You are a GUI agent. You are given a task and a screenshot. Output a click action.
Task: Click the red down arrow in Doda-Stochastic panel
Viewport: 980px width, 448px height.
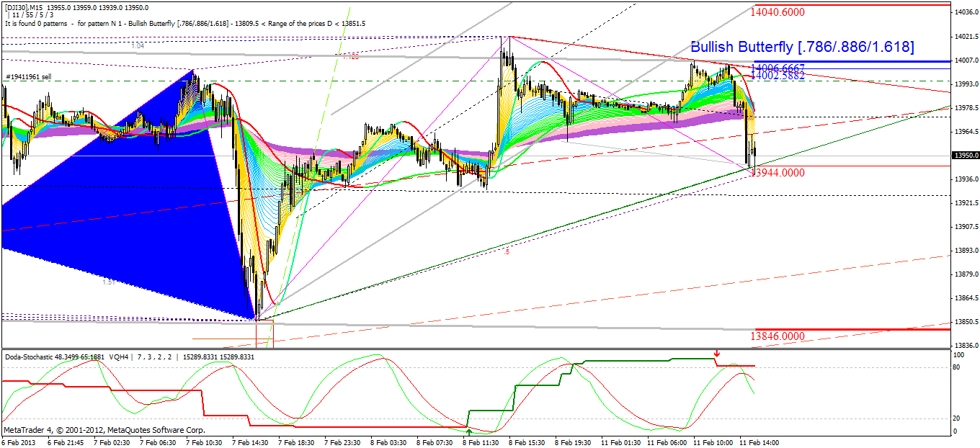[x=716, y=354]
